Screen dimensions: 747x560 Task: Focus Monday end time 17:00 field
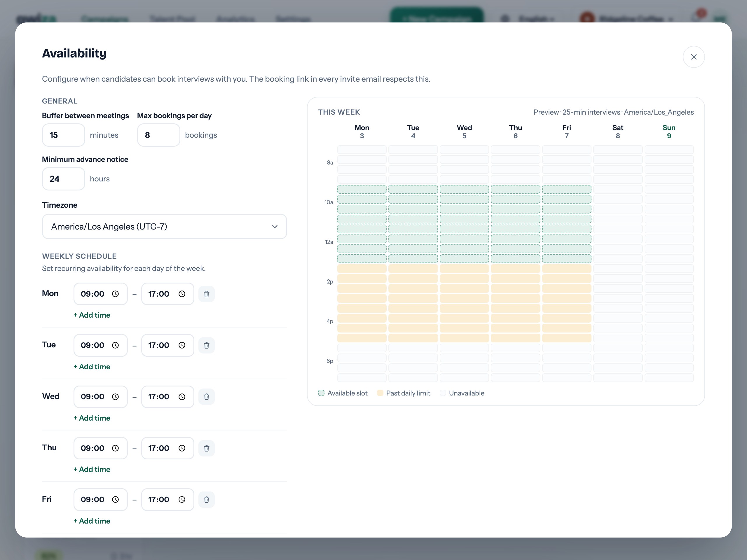(x=167, y=294)
